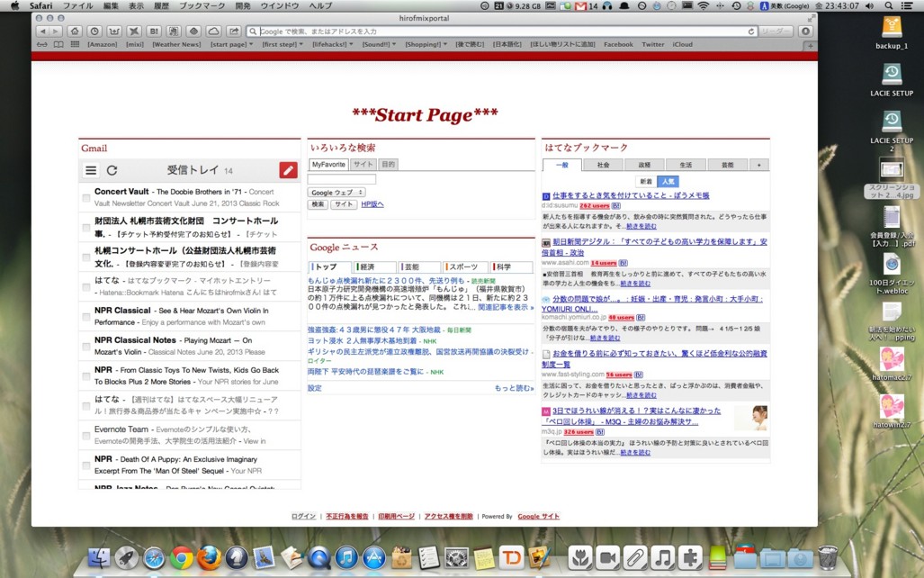Viewport: 924px width, 578px height.
Task: Open the Trash in the Dock
Action: coord(828,557)
